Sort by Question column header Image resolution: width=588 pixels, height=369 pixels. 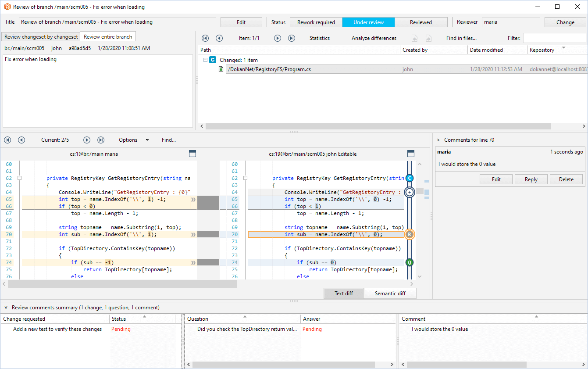click(242, 319)
